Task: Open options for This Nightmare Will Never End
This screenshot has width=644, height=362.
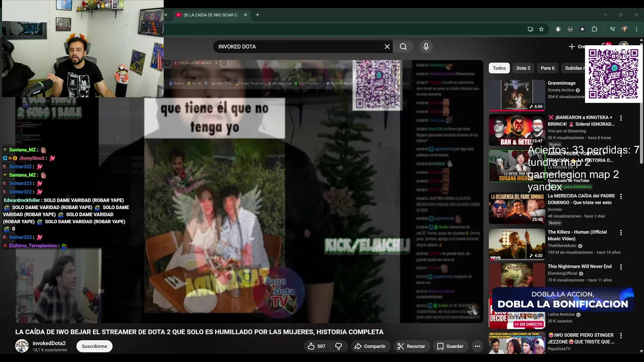Action: [621, 267]
